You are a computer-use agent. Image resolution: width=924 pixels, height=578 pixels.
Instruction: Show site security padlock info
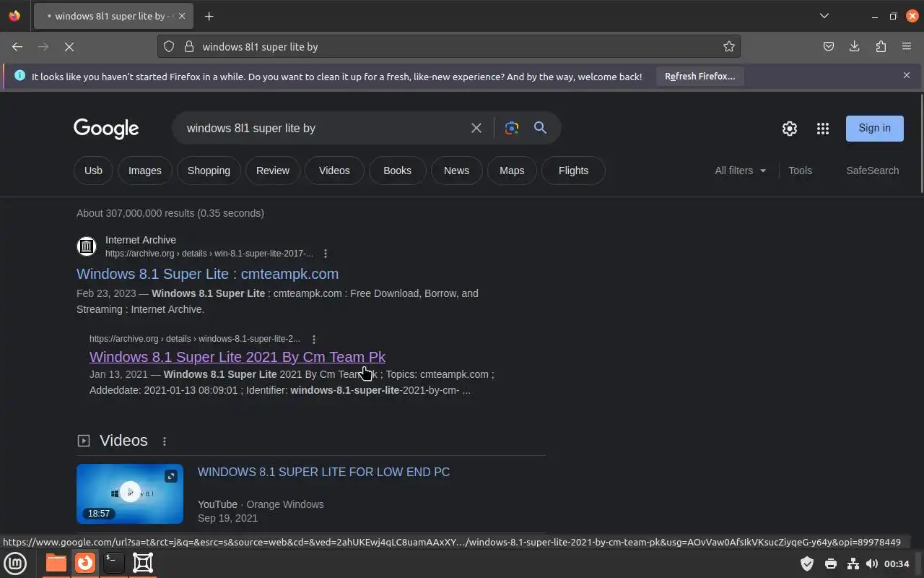pos(189,46)
